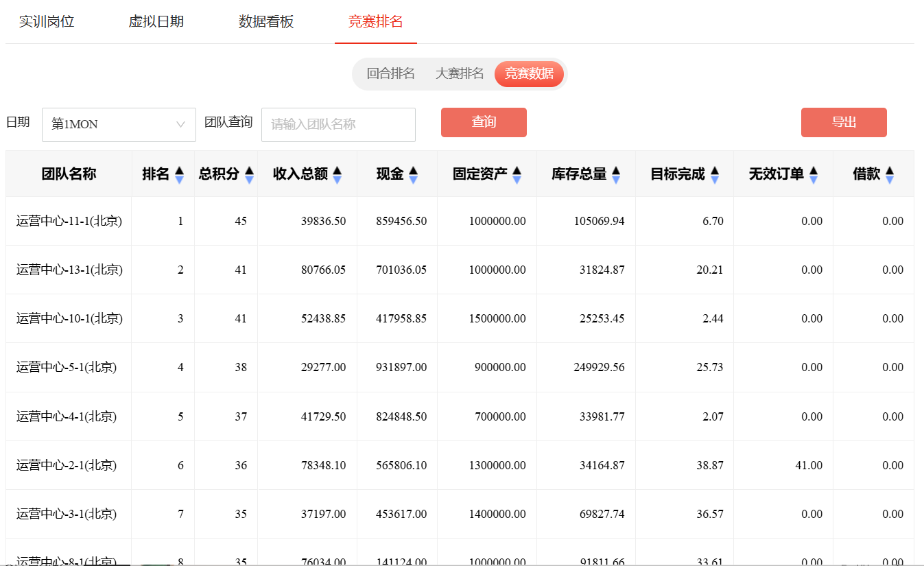Switch to the 数据看板 tab

click(266, 21)
